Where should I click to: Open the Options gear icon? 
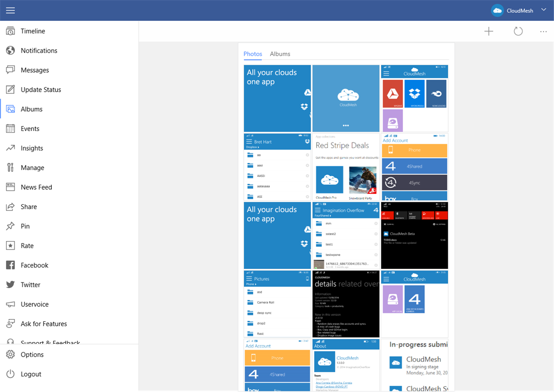[11, 354]
